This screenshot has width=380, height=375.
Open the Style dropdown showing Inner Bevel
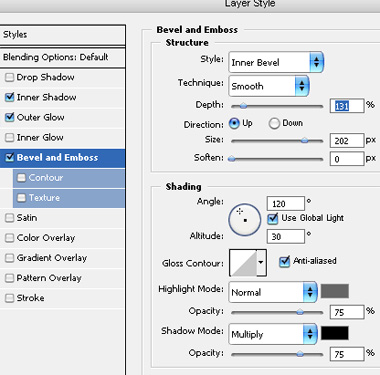pos(276,62)
